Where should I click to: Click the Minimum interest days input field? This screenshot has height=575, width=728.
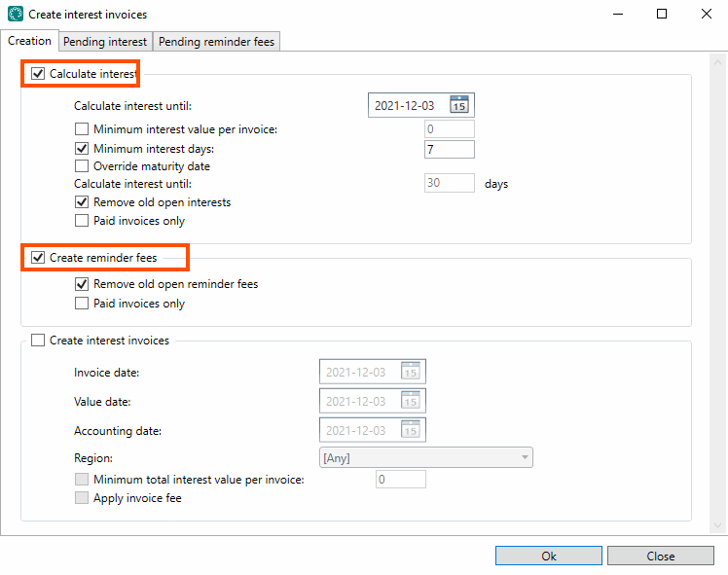449,149
